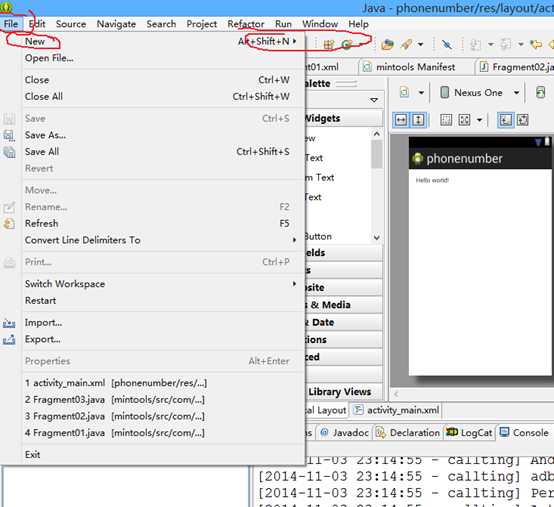Expand Switch Workspace submenu
The image size is (554, 507).
[164, 284]
